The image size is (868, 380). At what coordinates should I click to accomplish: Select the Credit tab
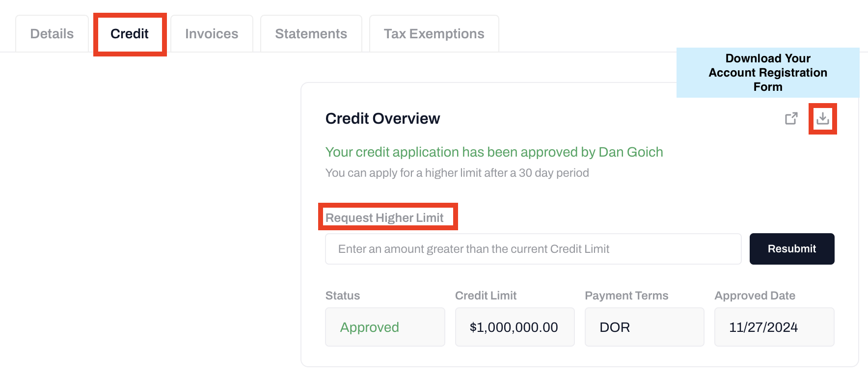130,34
